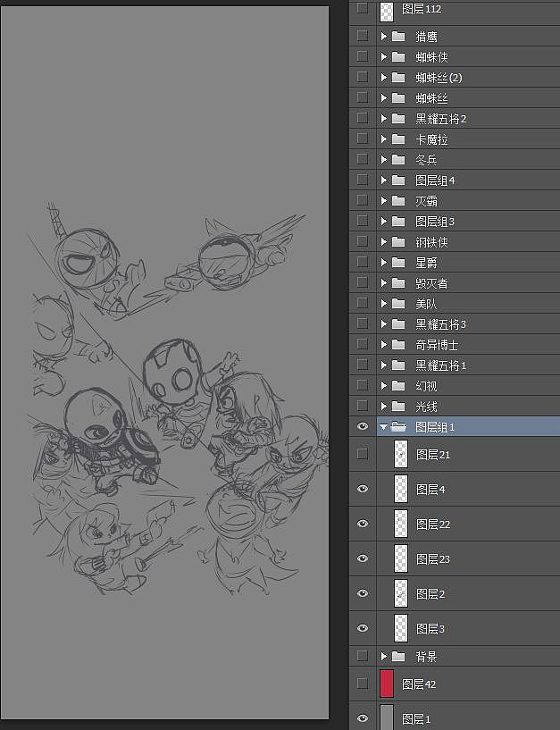Click the folder icon of 蜘蛛侠 group
This screenshot has height=730, width=560.
pos(398,57)
